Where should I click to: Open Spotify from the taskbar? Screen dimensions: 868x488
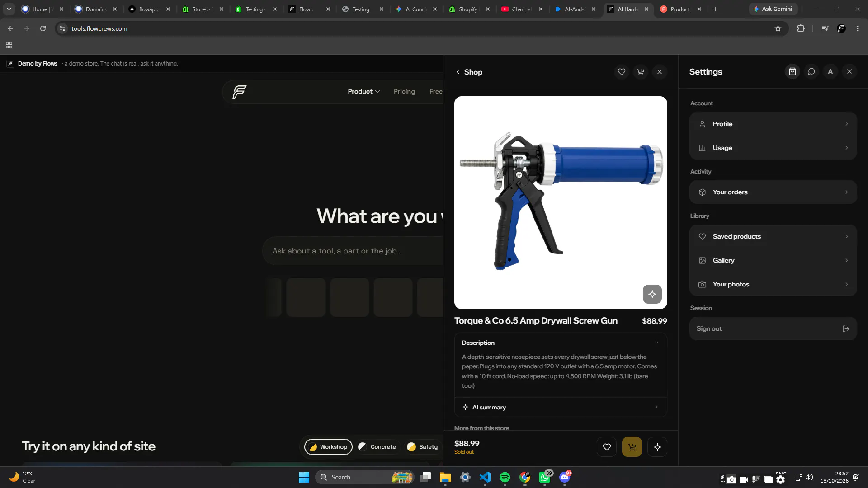(x=505, y=477)
